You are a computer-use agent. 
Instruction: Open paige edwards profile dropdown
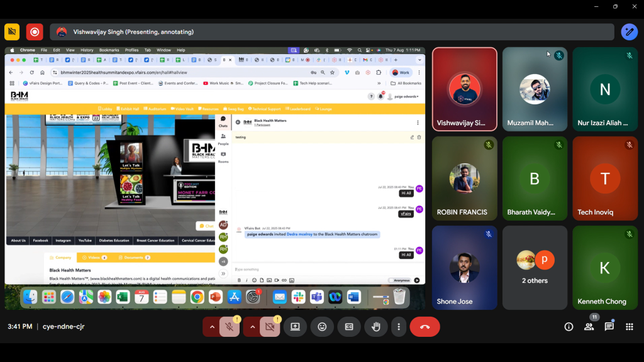[x=403, y=97]
